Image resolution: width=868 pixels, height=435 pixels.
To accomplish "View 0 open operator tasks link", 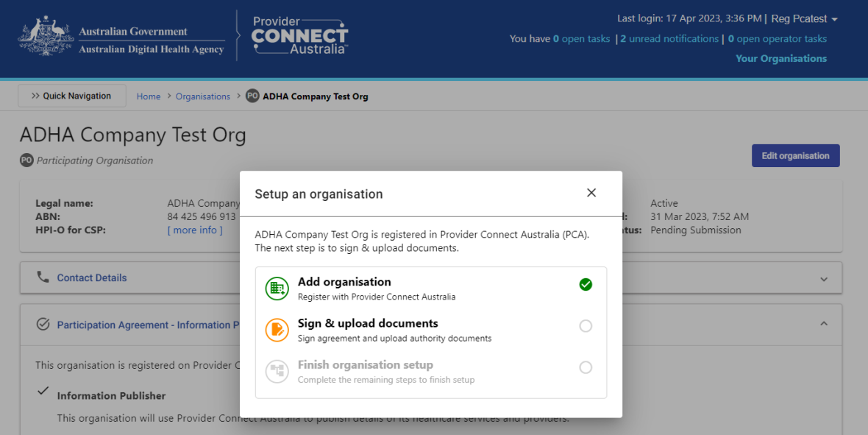I will tap(778, 39).
